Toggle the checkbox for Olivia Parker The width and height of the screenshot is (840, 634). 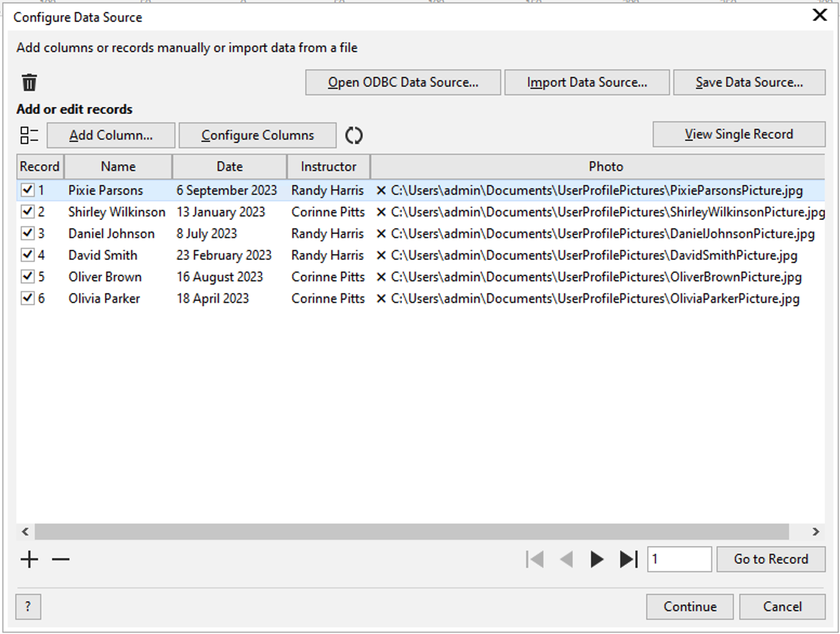[x=29, y=298]
